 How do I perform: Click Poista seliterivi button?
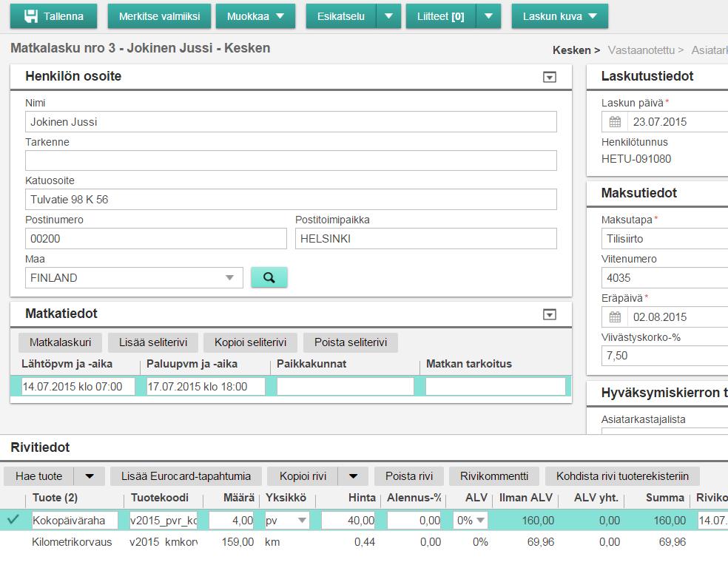351,342
